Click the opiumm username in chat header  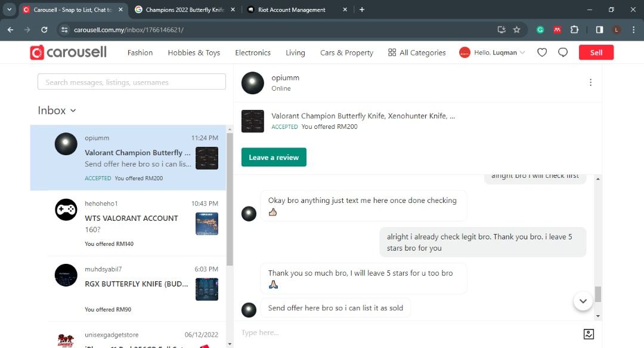click(x=285, y=78)
